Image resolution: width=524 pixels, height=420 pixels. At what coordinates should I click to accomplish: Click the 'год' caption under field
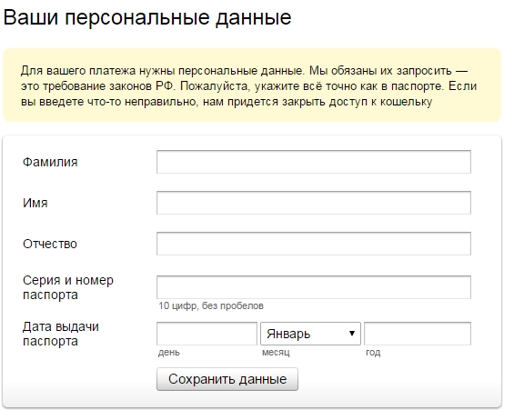pos(373,353)
